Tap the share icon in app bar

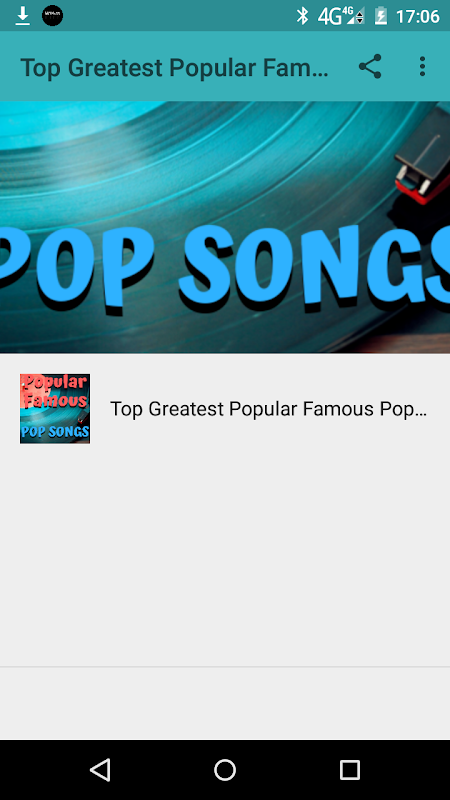pyautogui.click(x=370, y=66)
